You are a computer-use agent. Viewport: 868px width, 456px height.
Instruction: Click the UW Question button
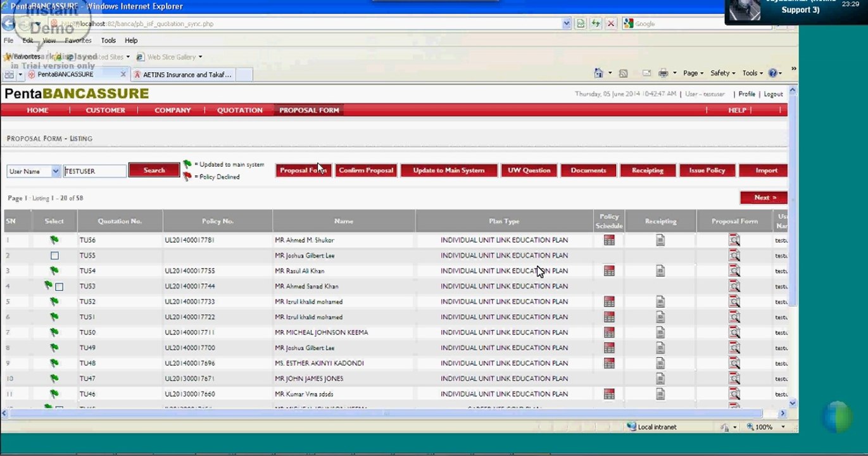coord(529,170)
